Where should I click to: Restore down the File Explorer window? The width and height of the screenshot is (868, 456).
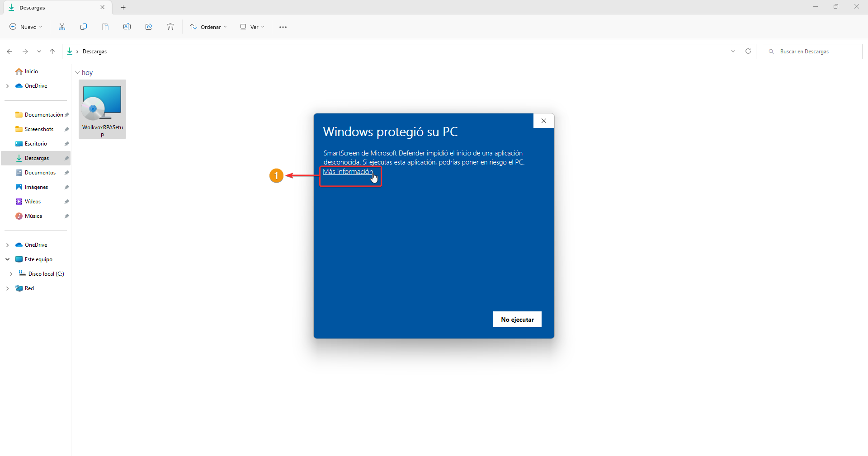[x=836, y=7]
